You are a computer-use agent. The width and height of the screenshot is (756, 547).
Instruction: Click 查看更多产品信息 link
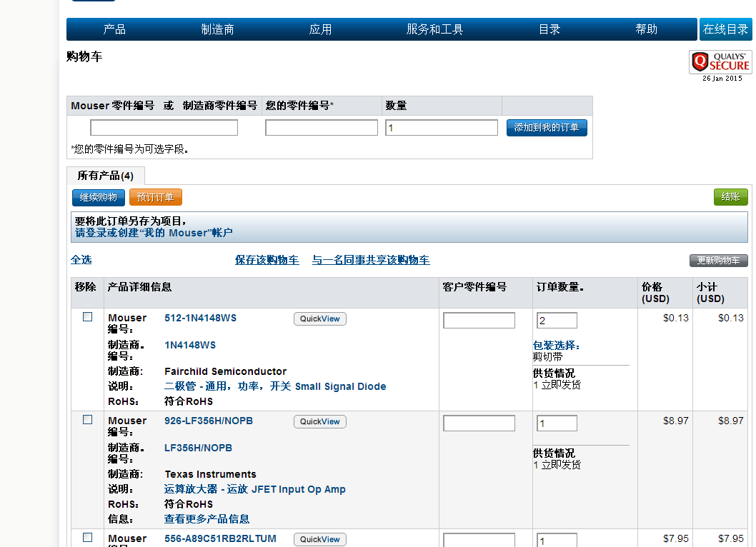click(207, 519)
